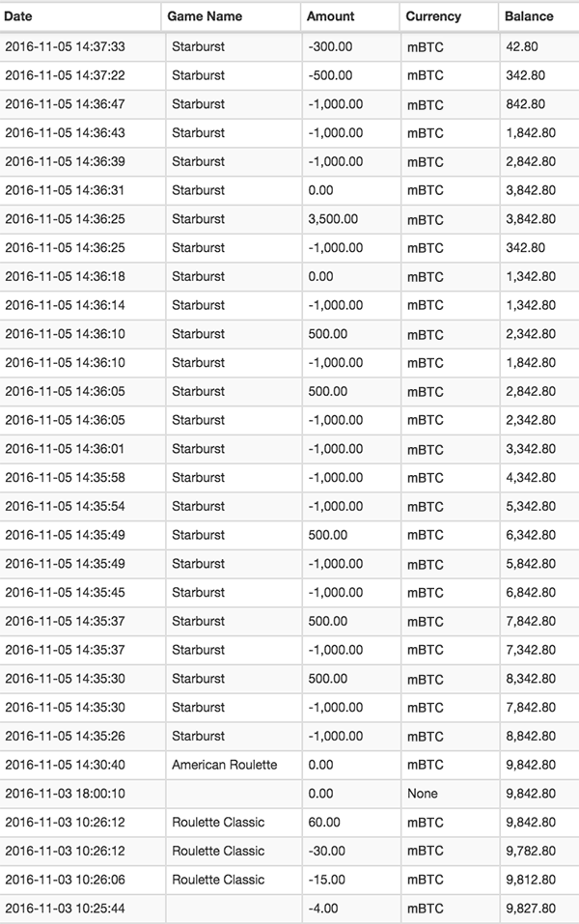
Task: Click the 9,827.80 balance cell
Action: pyautogui.click(x=531, y=909)
